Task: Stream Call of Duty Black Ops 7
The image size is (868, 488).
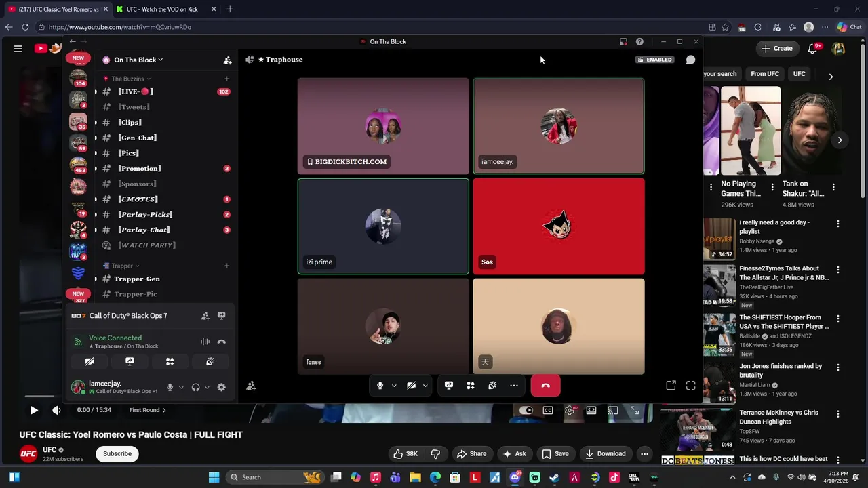Action: (221, 316)
